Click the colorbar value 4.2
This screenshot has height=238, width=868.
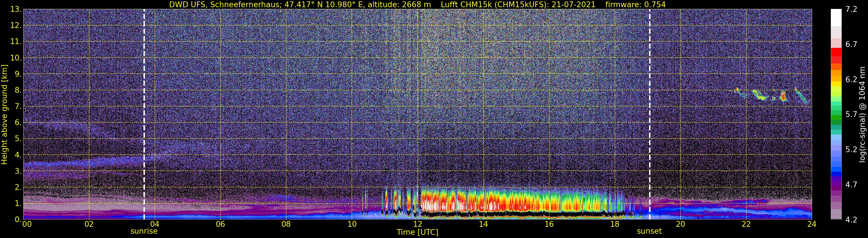pos(851,220)
